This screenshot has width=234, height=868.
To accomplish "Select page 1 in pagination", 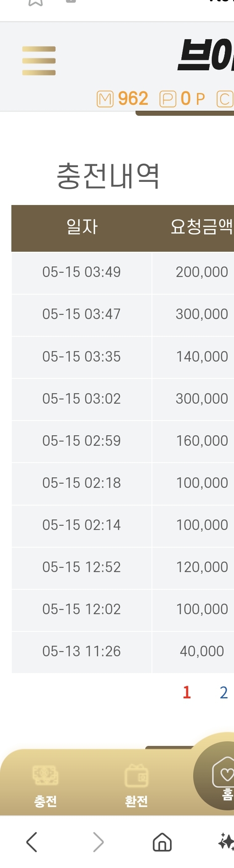I will pos(187,692).
